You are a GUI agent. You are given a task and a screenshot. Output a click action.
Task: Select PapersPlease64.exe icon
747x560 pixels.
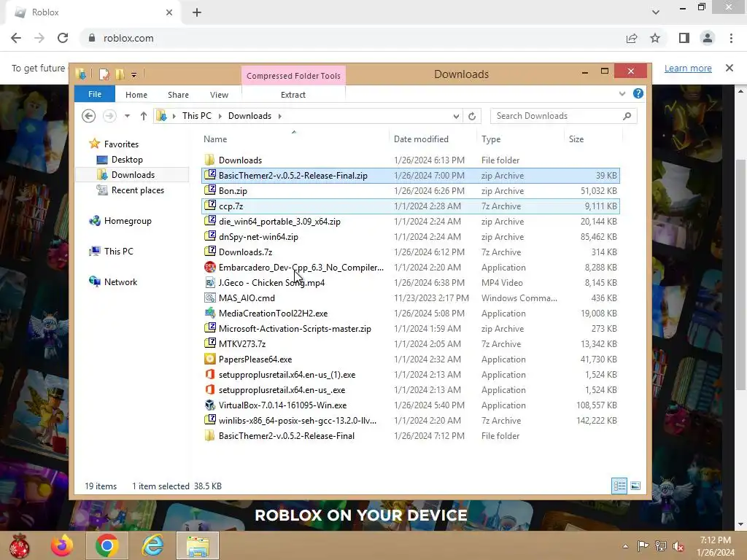click(x=209, y=359)
